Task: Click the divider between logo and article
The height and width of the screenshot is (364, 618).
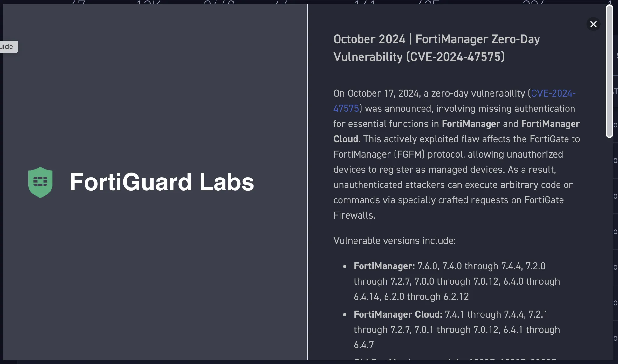Action: (x=308, y=182)
